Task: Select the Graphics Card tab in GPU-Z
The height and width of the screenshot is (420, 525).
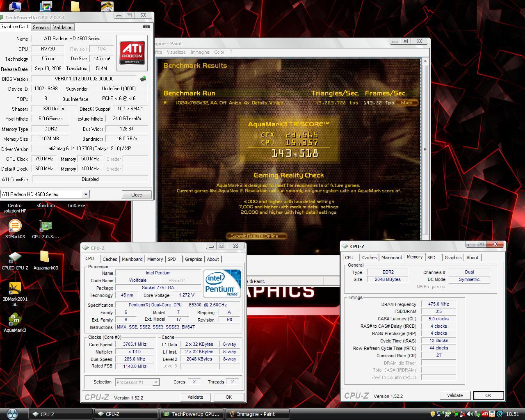Action: coord(15,27)
